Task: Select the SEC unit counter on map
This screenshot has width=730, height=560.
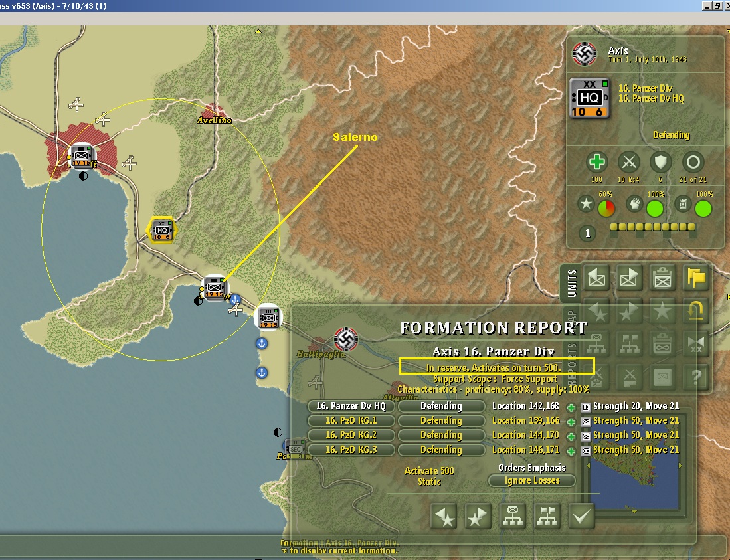Action: pos(295,449)
